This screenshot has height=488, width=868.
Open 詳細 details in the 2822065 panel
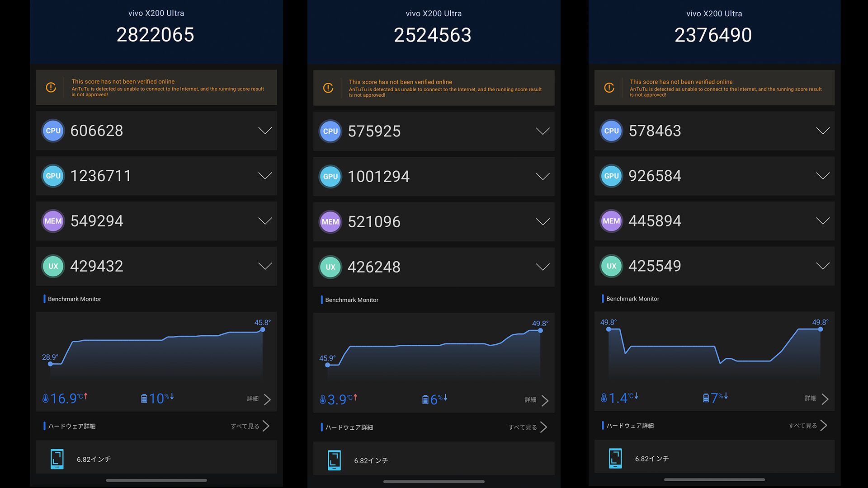click(259, 399)
